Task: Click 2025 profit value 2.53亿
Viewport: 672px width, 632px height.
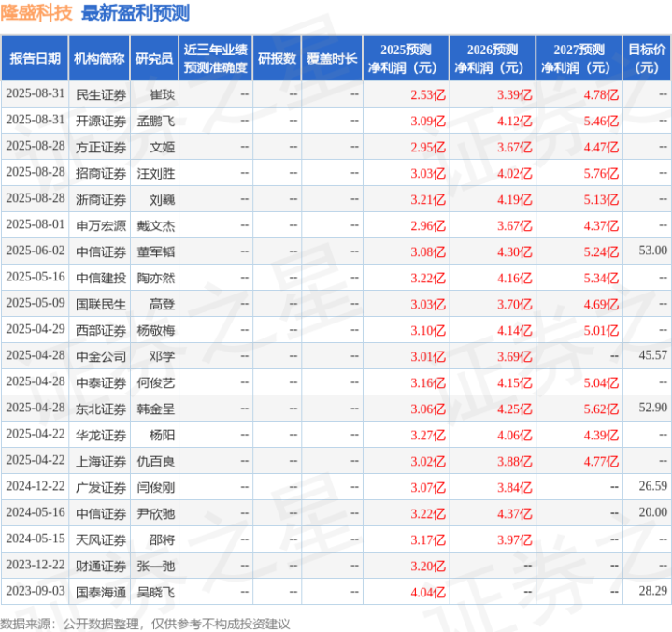Action: [x=428, y=94]
